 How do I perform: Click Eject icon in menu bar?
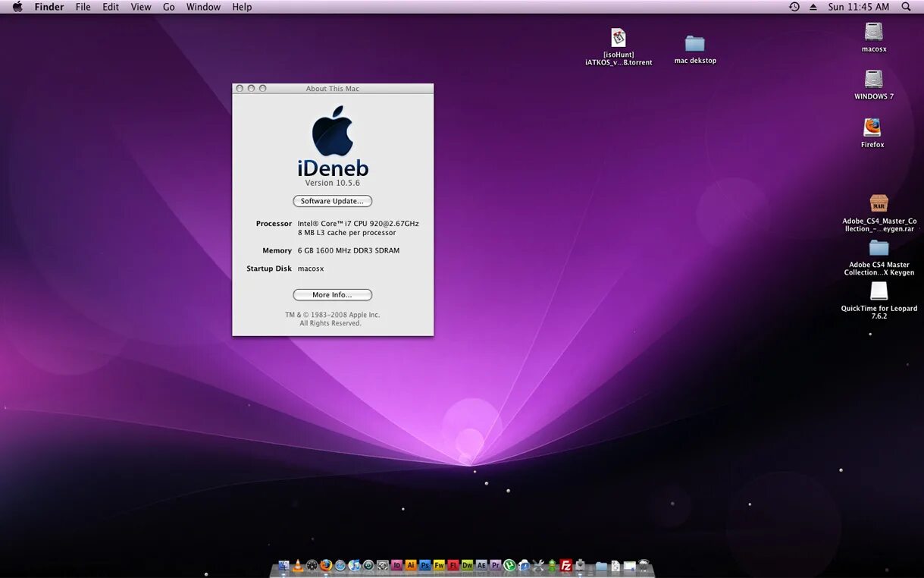(813, 7)
